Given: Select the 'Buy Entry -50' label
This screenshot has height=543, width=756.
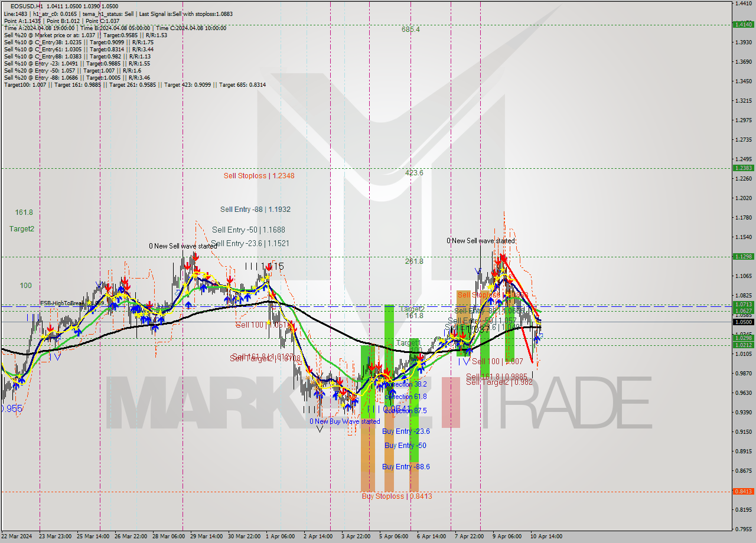Looking at the screenshot, I should [405, 445].
